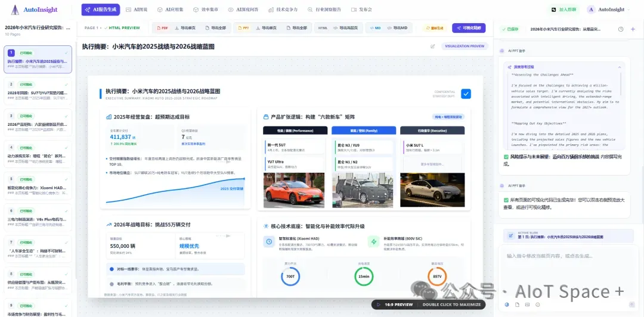644x317 pixels.
Task: Click the 性能/旗舰 (Performance) column header
Action: pos(295,130)
